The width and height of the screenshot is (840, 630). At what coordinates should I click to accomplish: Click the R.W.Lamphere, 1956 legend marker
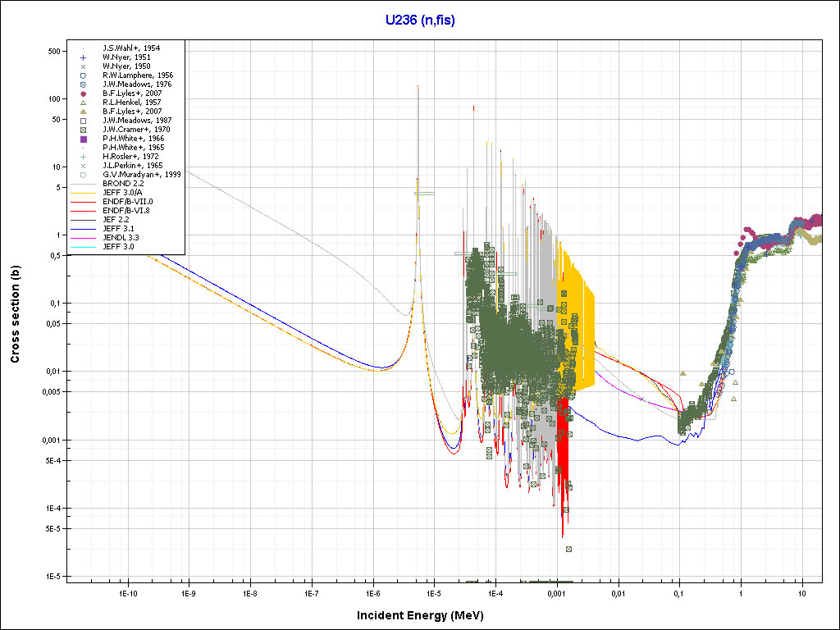tap(83, 75)
